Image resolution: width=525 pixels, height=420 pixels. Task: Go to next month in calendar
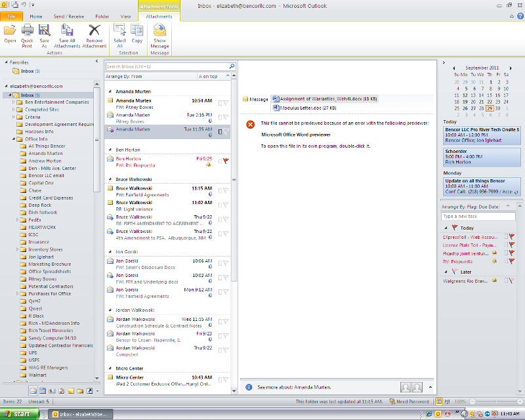511,68
